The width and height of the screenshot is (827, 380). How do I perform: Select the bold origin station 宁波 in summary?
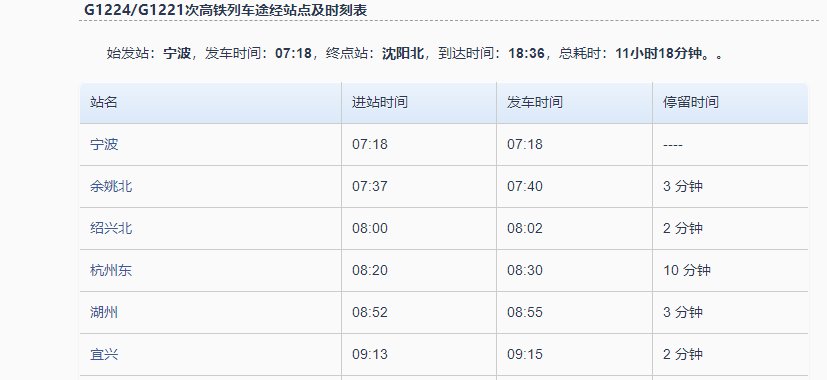(177, 53)
